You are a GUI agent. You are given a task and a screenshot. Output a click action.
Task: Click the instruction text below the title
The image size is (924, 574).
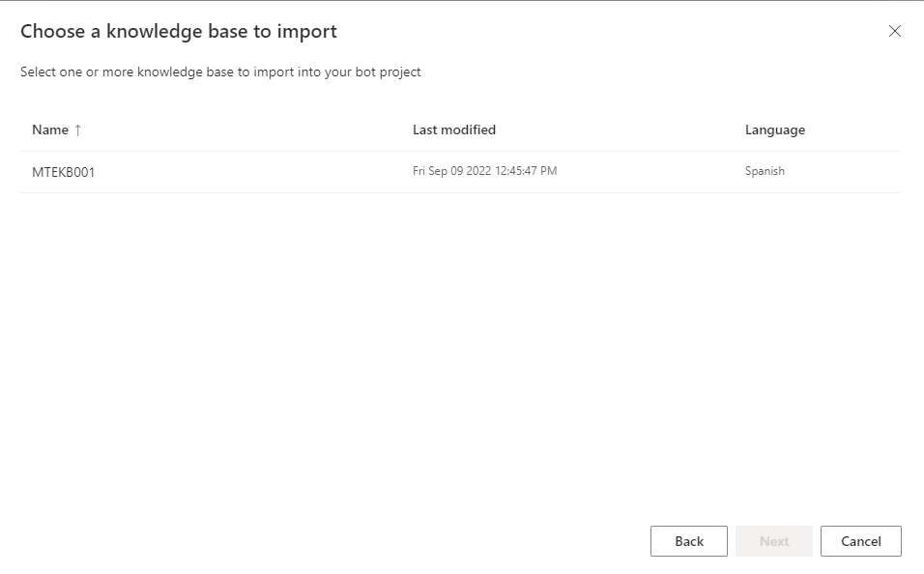(x=220, y=72)
